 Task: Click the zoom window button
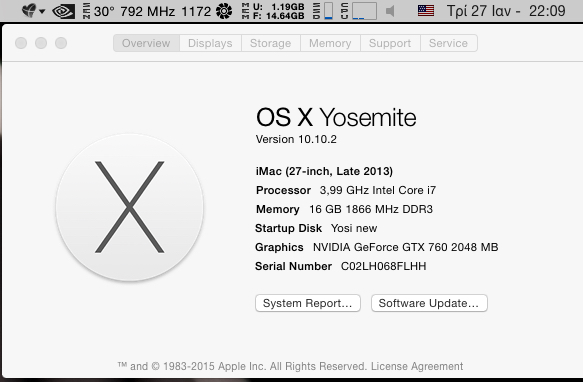coord(61,43)
